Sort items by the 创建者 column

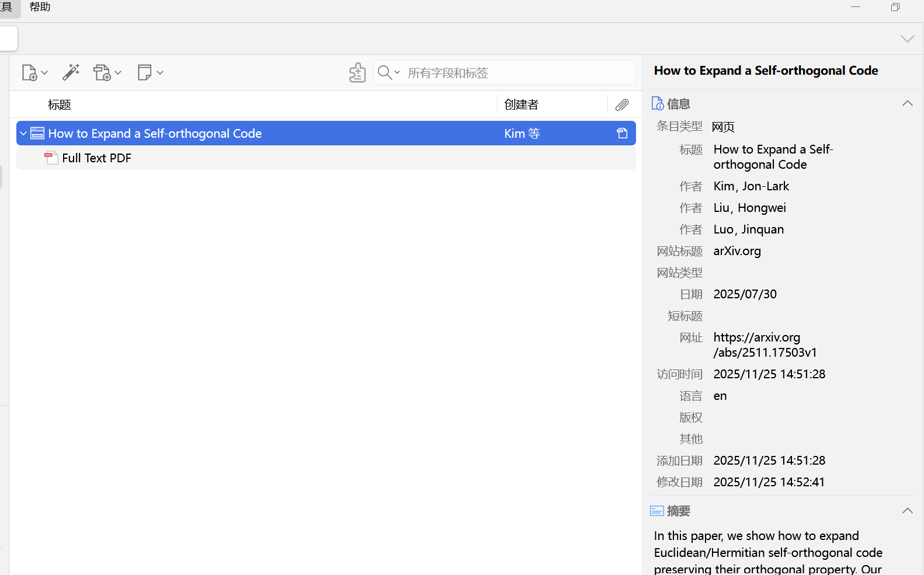[x=521, y=104]
